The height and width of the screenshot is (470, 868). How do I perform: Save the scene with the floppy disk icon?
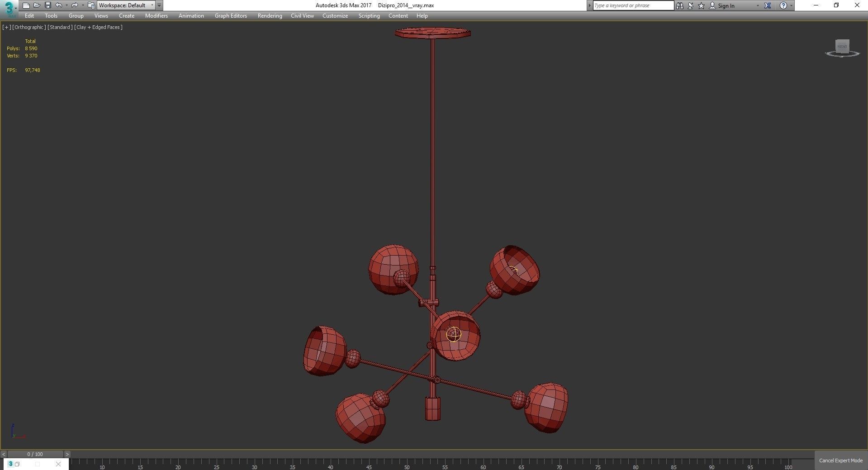coord(47,5)
